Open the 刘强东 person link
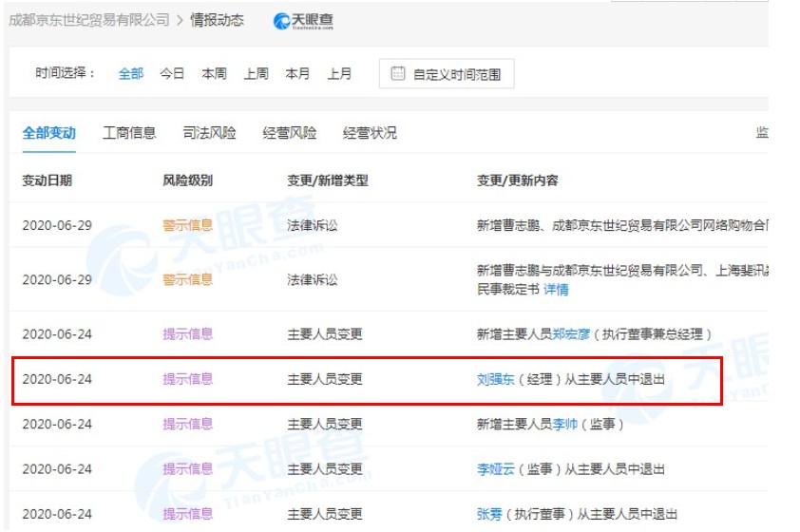 pyautogui.click(x=495, y=379)
